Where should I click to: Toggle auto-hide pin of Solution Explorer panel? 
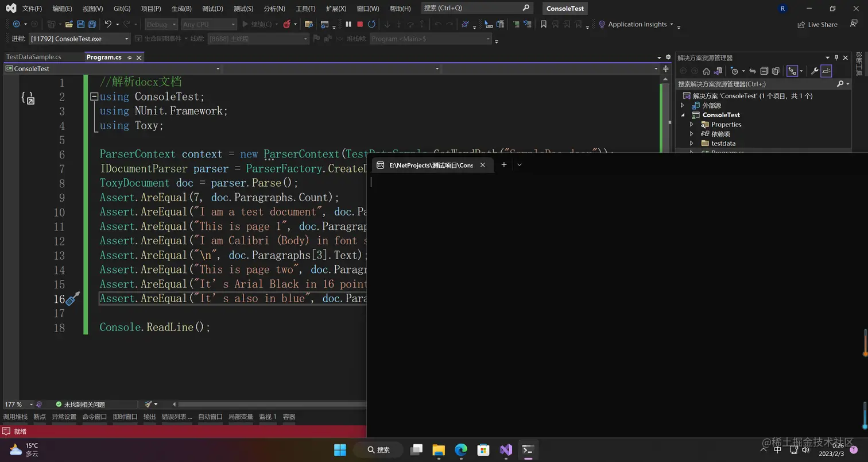point(836,57)
